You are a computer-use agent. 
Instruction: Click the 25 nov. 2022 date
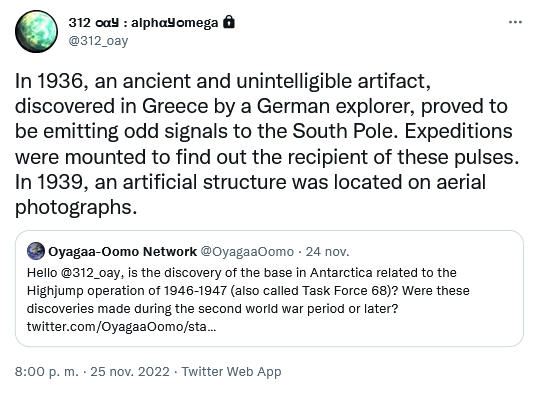click(130, 372)
